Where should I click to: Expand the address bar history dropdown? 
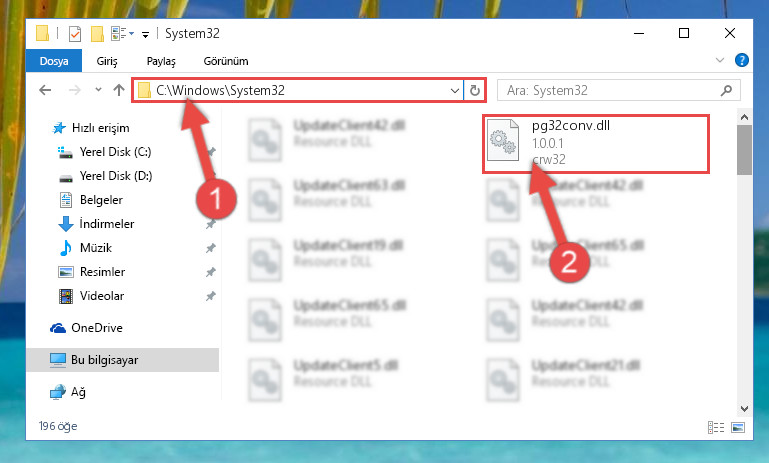455,90
